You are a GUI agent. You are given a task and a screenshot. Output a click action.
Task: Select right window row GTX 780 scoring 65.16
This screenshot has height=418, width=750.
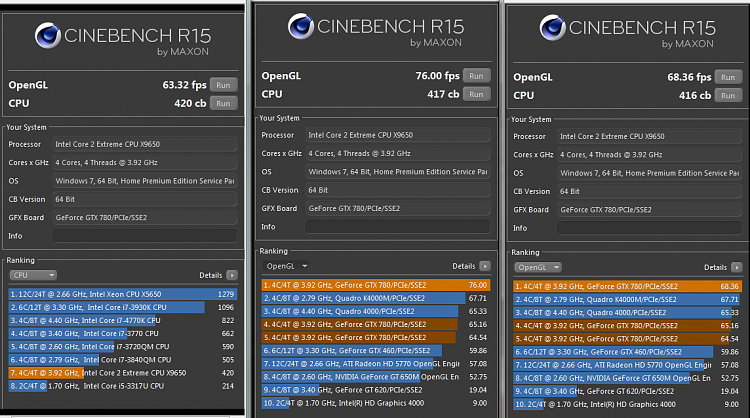coord(628,326)
